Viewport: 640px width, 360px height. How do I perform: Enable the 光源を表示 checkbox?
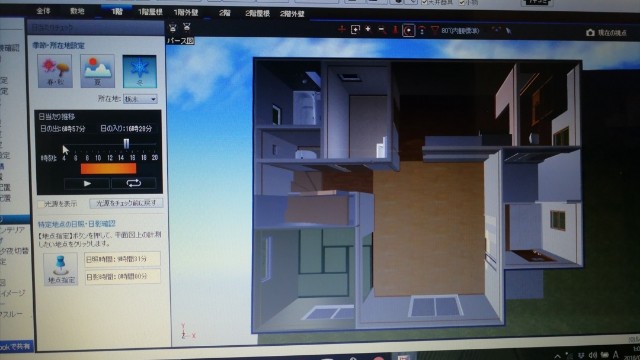(x=41, y=204)
